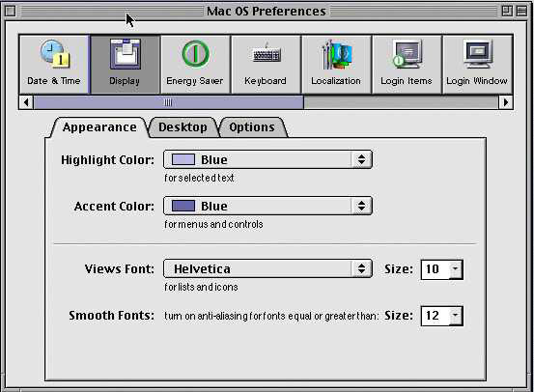
Task: Click the right scroll arrow of icon strip
Action: (506, 102)
